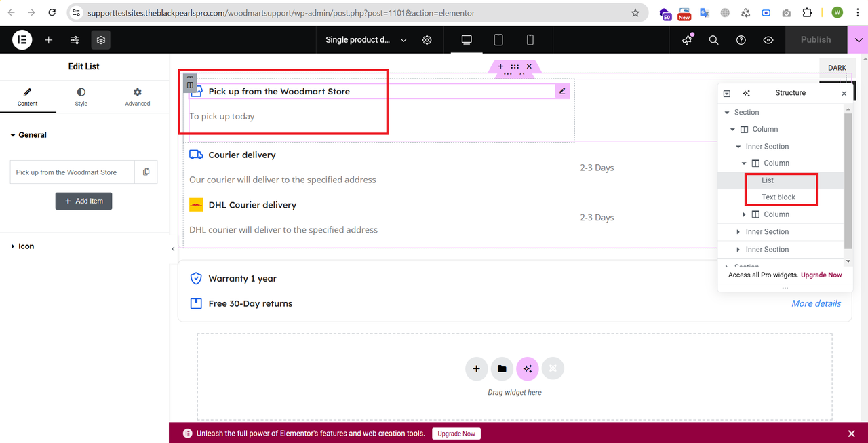
Task: Toggle the DARK mode button
Action: pyautogui.click(x=837, y=68)
